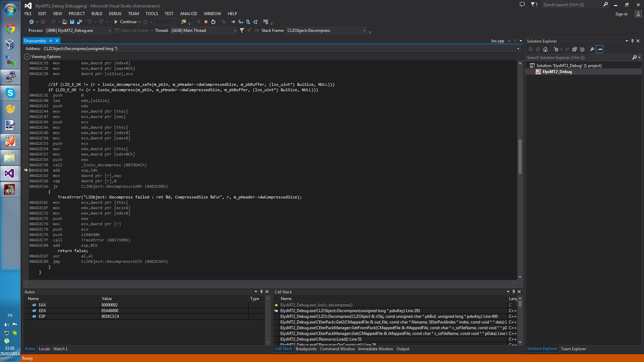Collapse All in Solution Explorer

point(575,49)
